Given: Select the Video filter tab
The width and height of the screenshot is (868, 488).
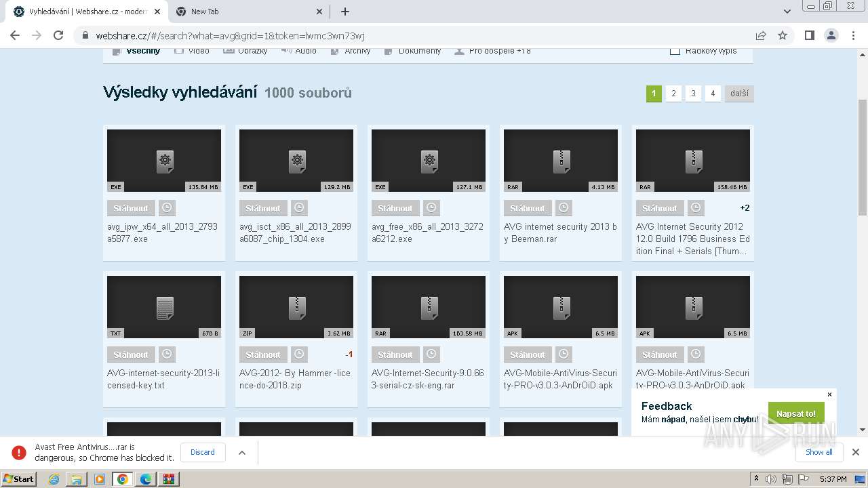Looking at the screenshot, I should pyautogui.click(x=192, y=51).
